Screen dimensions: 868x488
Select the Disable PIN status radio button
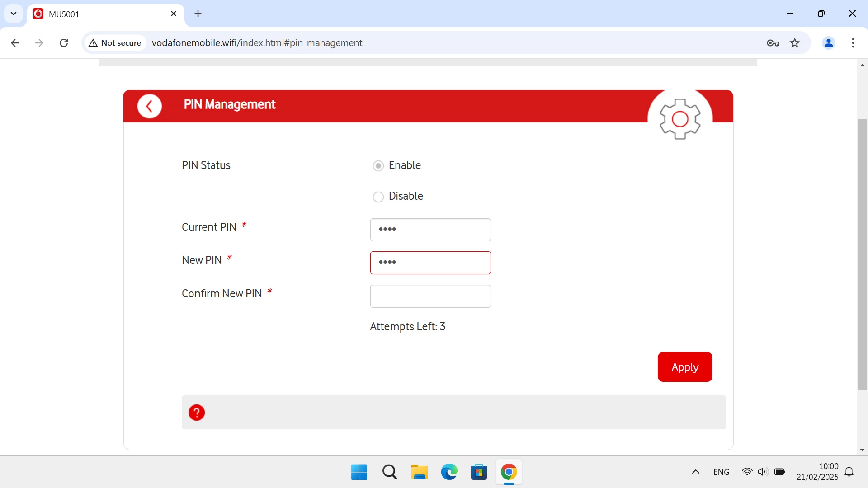click(x=378, y=197)
